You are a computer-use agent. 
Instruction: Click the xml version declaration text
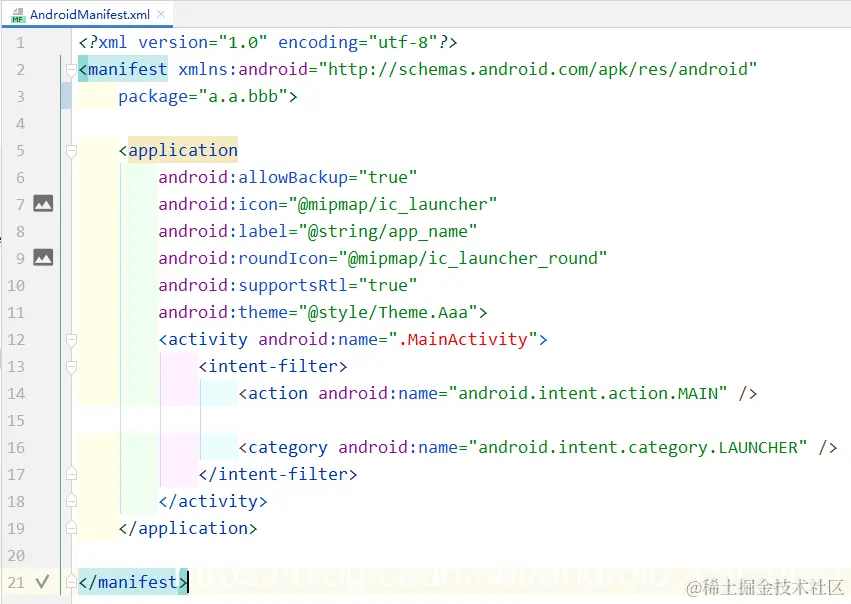[268, 42]
